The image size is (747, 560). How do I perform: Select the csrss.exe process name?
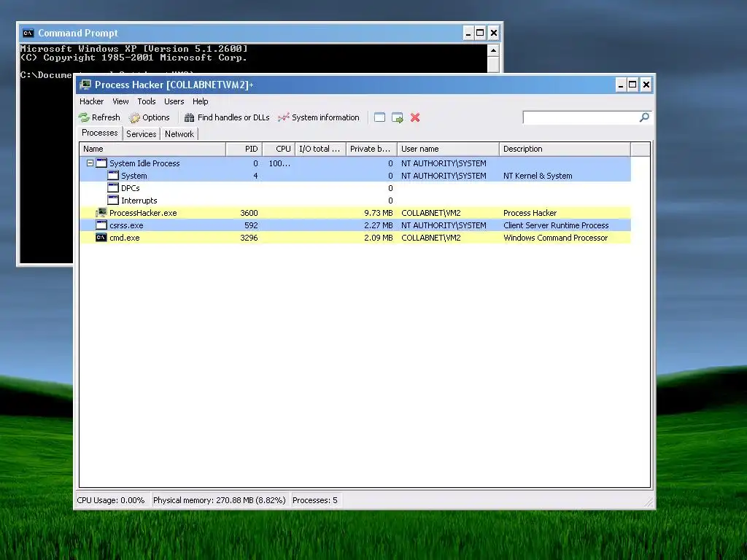click(x=126, y=225)
